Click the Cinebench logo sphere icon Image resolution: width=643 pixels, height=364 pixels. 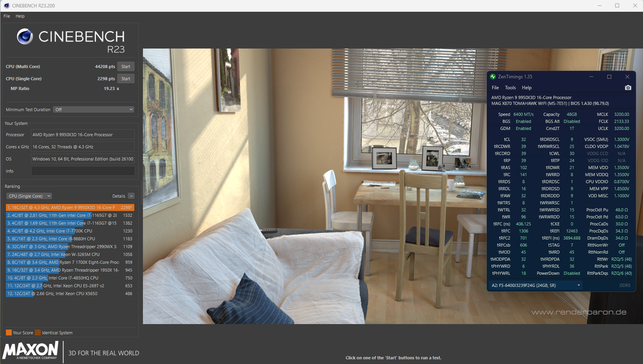click(25, 36)
